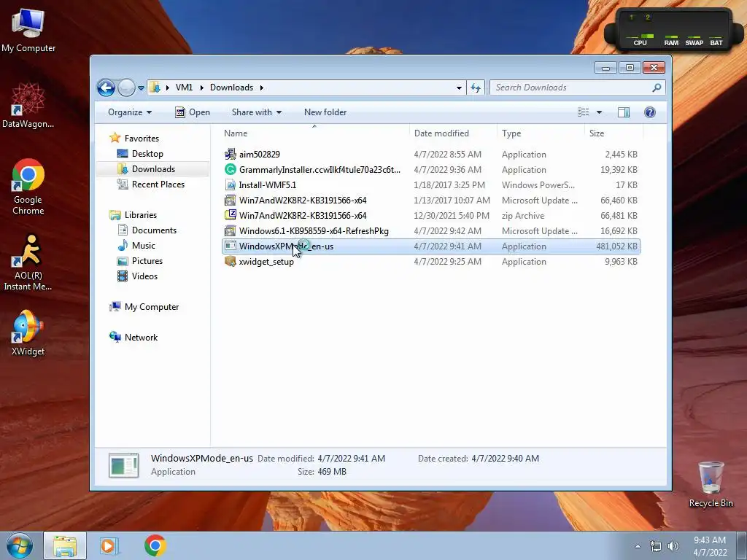The height and width of the screenshot is (560, 747).
Task: Click Chrome icon in the taskbar
Action: tap(155, 545)
